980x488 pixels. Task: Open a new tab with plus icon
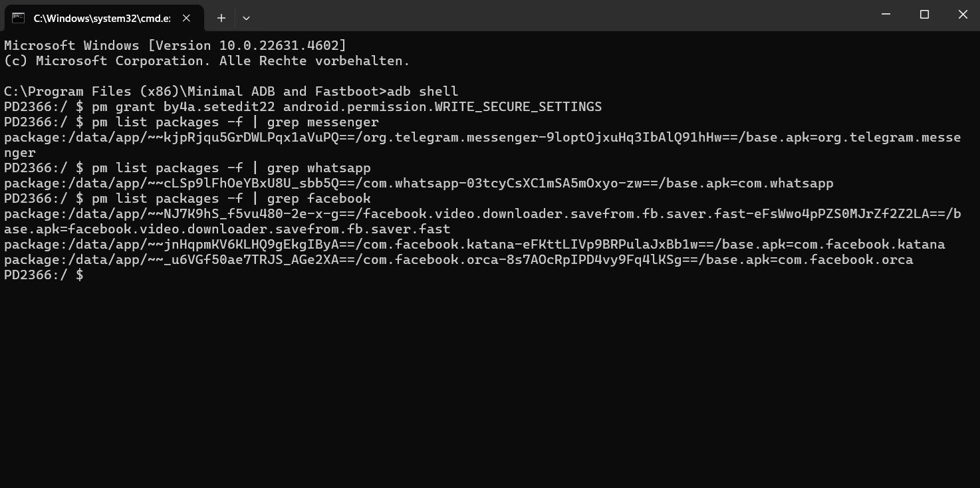tap(221, 18)
